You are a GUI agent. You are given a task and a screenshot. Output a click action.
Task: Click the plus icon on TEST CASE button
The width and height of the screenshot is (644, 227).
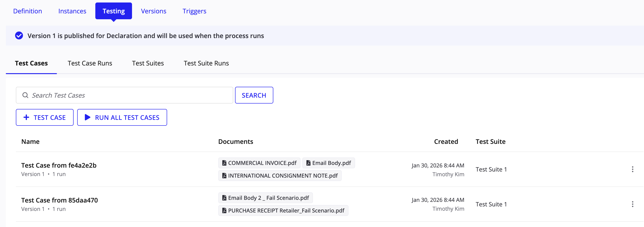point(26,117)
